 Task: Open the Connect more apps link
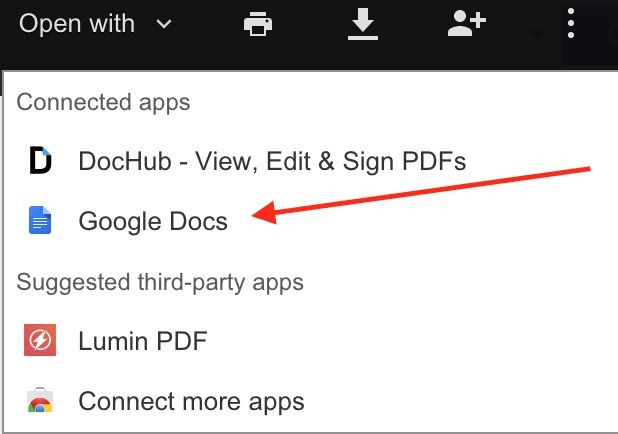[191, 402]
